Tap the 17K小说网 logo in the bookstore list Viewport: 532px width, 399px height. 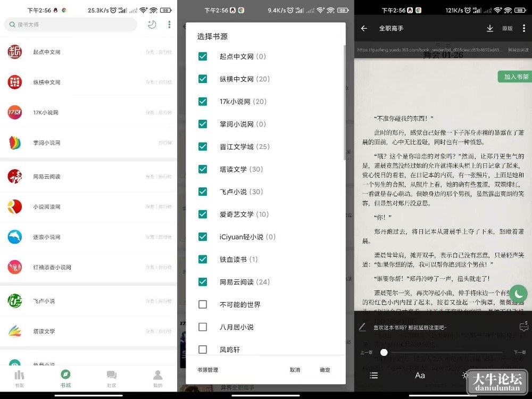click(x=14, y=112)
